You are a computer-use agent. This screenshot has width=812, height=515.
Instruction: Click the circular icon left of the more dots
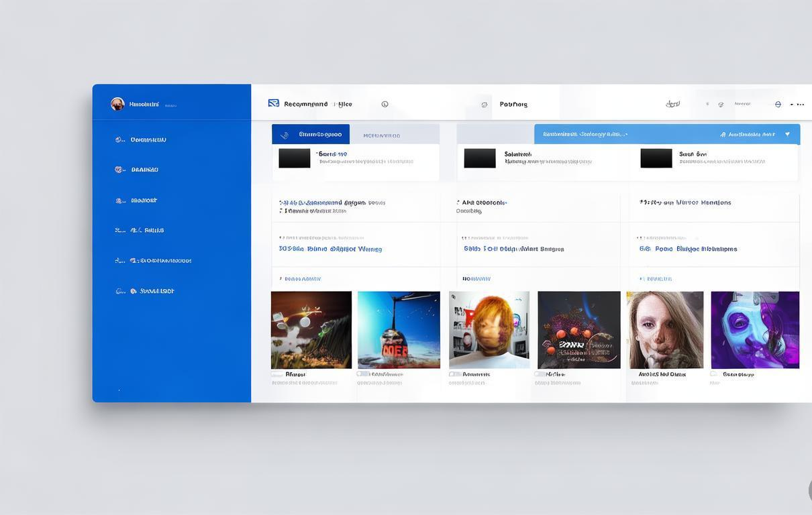tap(778, 104)
